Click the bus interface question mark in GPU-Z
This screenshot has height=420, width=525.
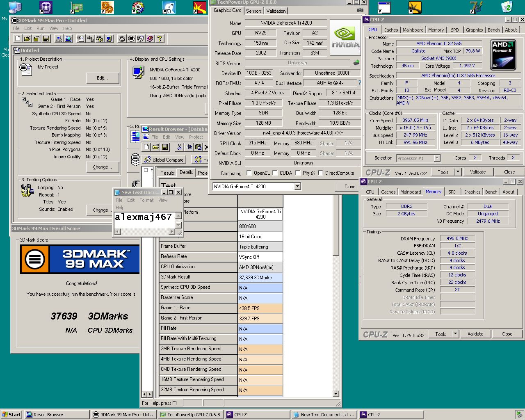click(359, 83)
